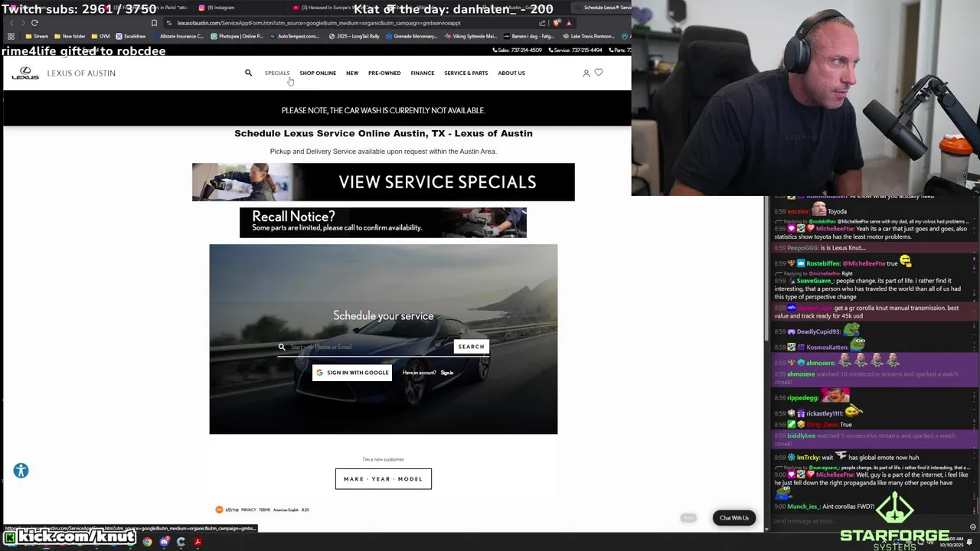Open the ABOUT US menu

click(x=511, y=73)
